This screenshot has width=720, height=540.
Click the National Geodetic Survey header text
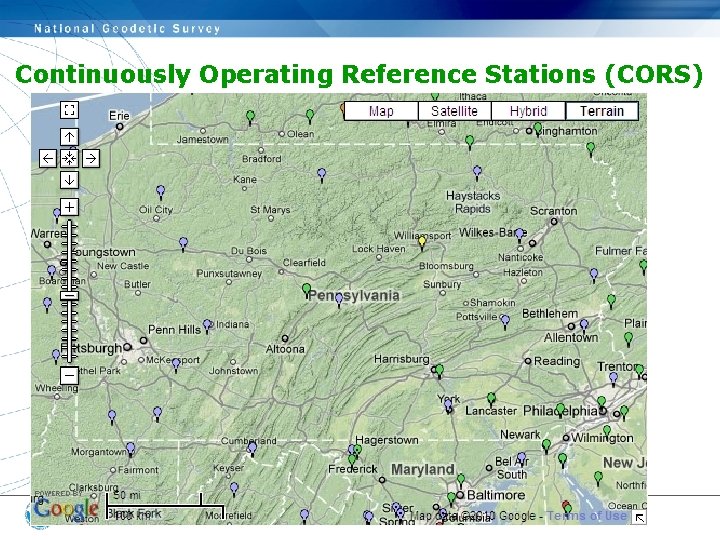click(127, 28)
